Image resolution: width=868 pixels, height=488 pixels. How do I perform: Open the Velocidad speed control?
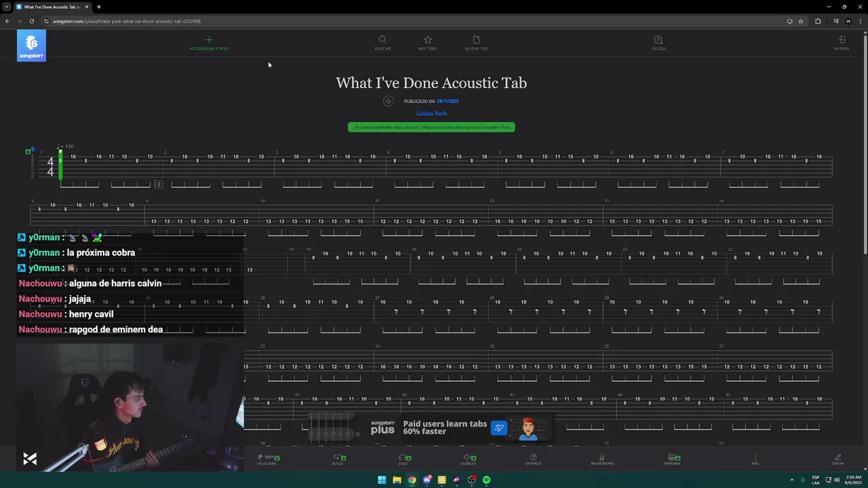pos(267,459)
